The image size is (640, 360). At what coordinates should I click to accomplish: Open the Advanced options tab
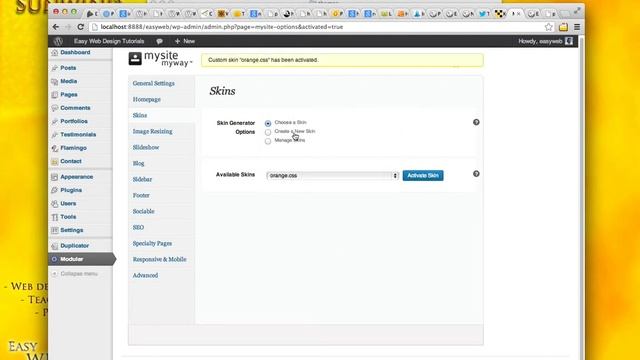[145, 276]
